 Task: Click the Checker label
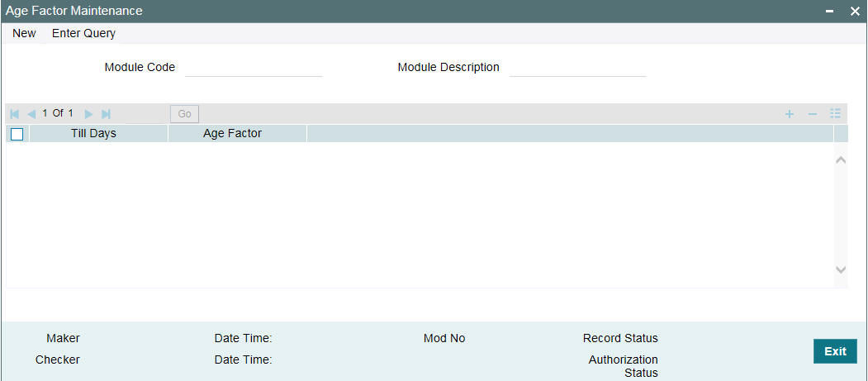click(58, 360)
